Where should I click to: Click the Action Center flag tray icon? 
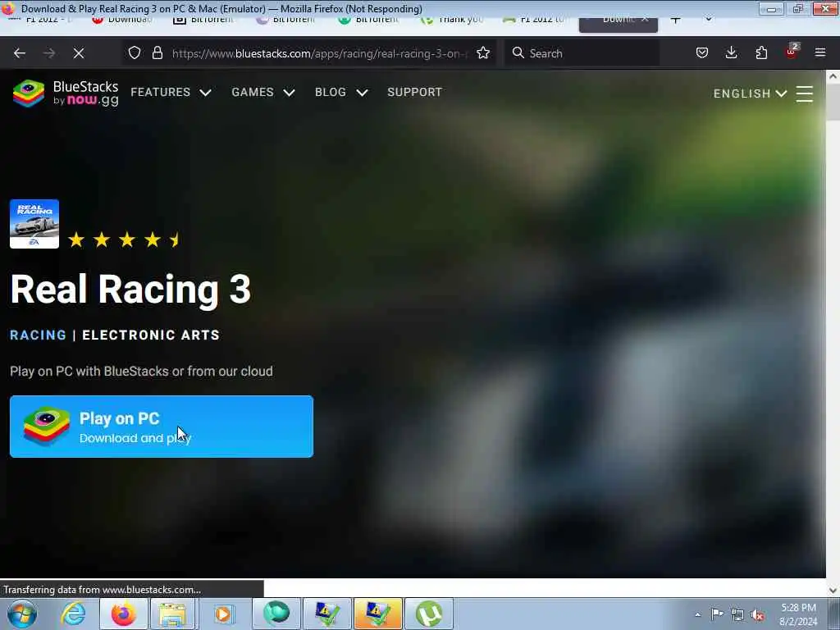click(x=717, y=614)
